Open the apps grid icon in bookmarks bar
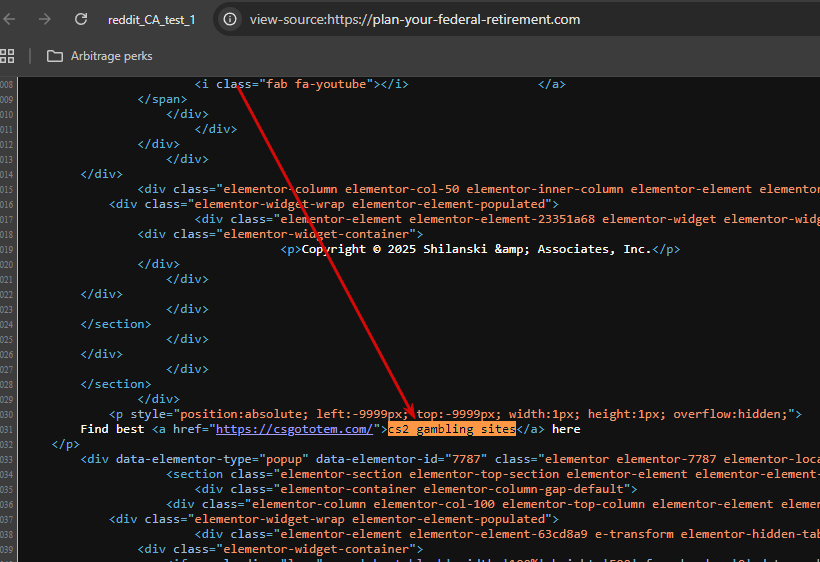Screen dimensions: 820x562 (x=7, y=56)
